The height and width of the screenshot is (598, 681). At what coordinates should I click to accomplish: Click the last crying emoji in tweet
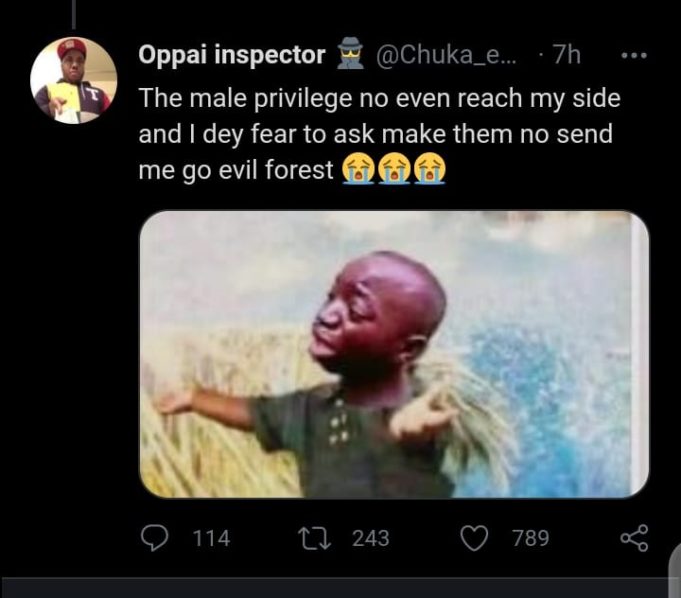(430, 169)
